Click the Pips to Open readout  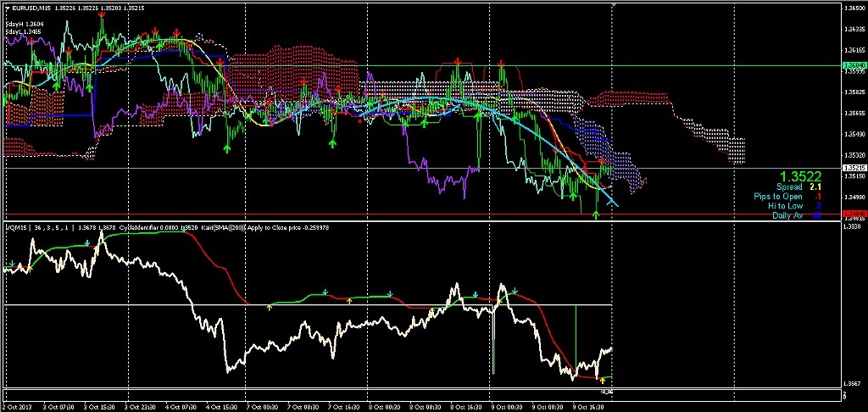(x=787, y=197)
